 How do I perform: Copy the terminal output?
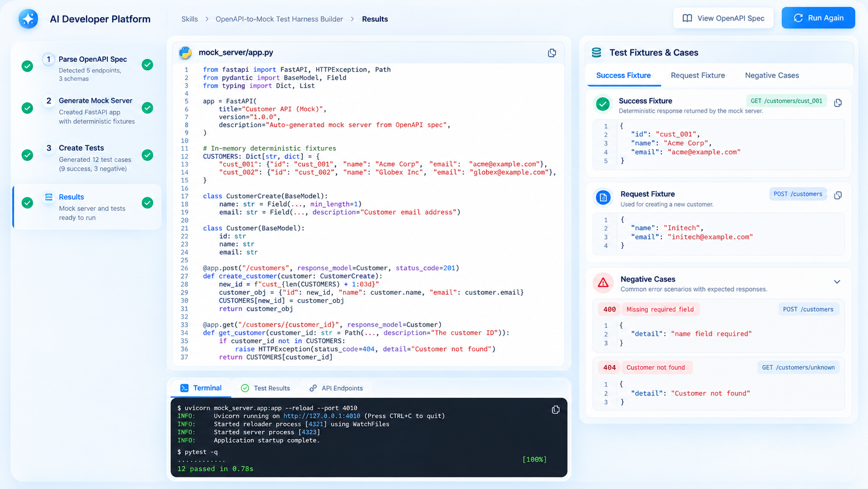coord(555,409)
